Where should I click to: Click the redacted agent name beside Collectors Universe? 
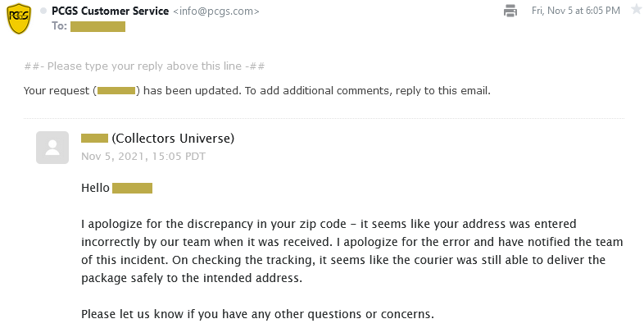tap(94, 138)
